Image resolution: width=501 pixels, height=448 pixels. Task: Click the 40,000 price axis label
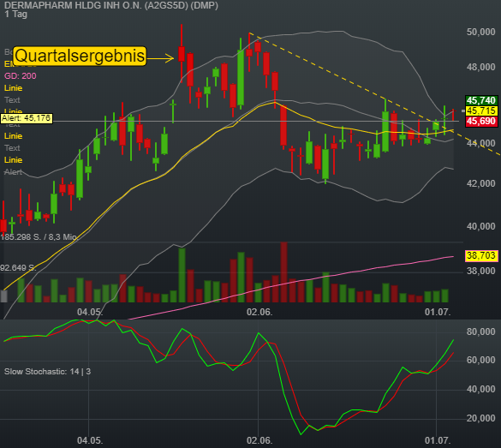[480, 226]
